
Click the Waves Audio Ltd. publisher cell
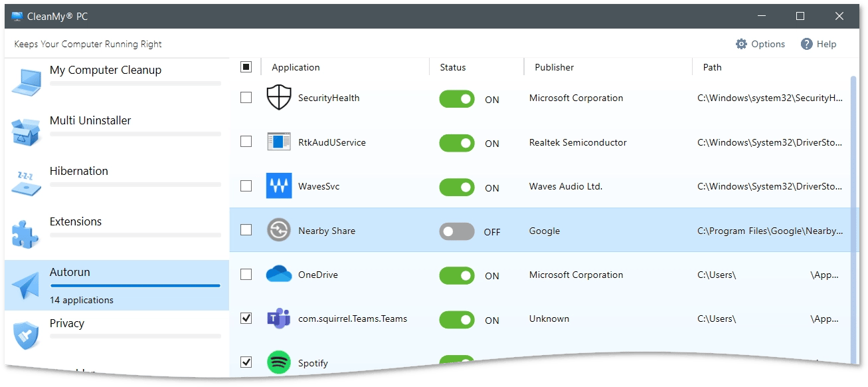tap(566, 186)
